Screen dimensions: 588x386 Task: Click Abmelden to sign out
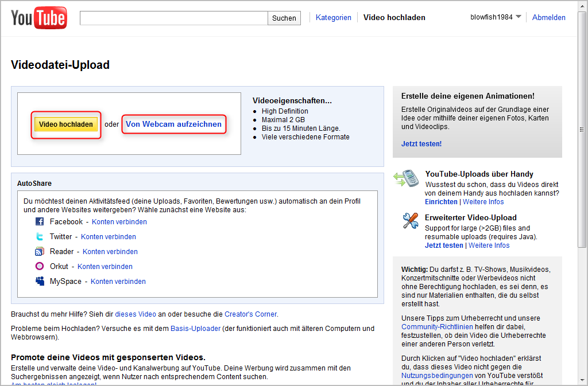(548, 17)
